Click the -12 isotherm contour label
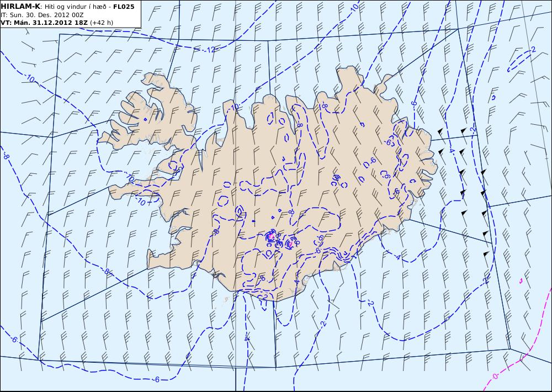 (210, 50)
